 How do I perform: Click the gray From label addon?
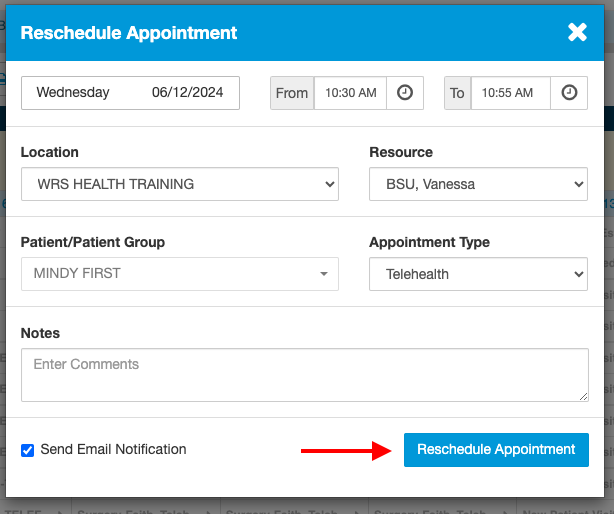(292, 93)
